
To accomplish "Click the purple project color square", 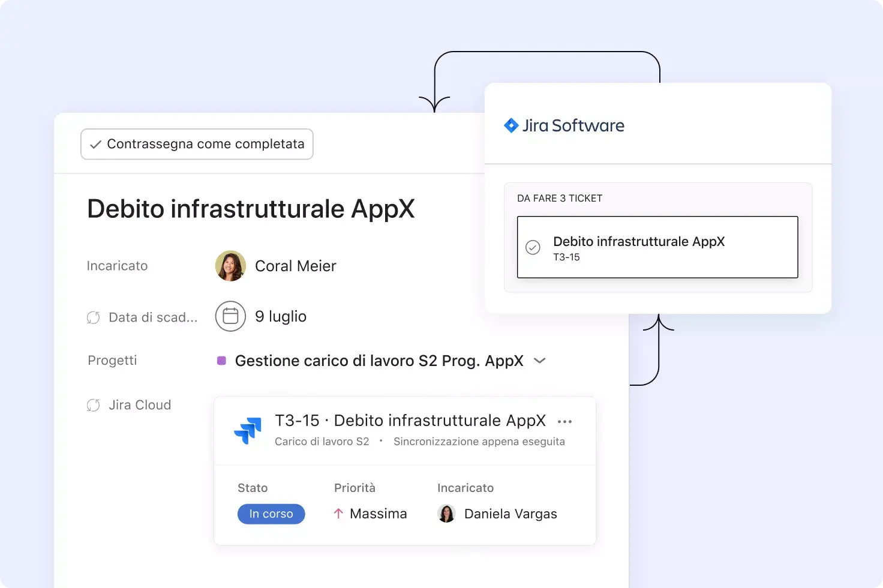I will coord(221,360).
